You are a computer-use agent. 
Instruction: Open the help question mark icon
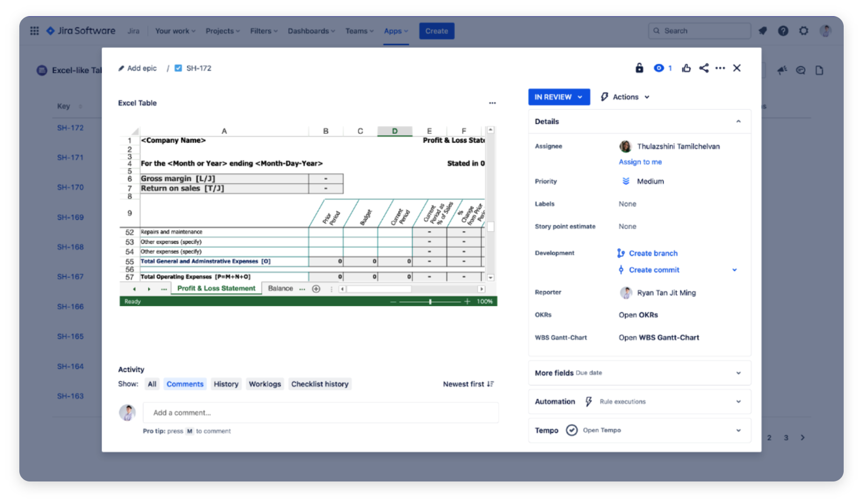point(783,31)
